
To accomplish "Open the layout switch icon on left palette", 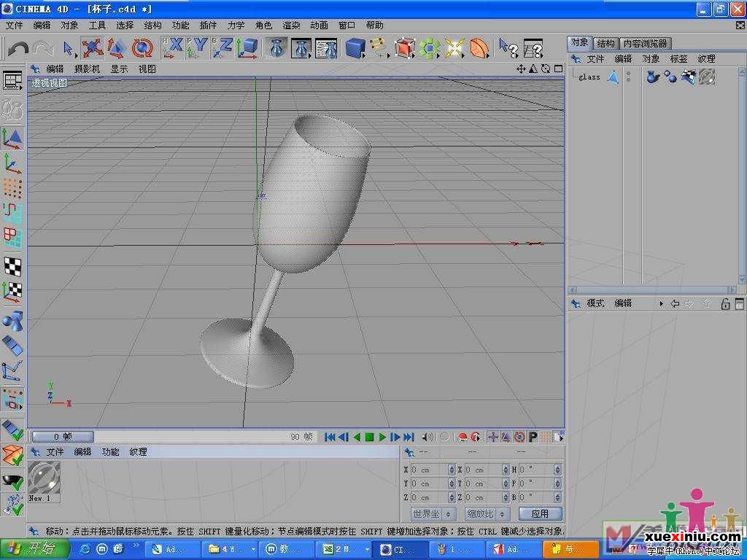I will [x=13, y=81].
